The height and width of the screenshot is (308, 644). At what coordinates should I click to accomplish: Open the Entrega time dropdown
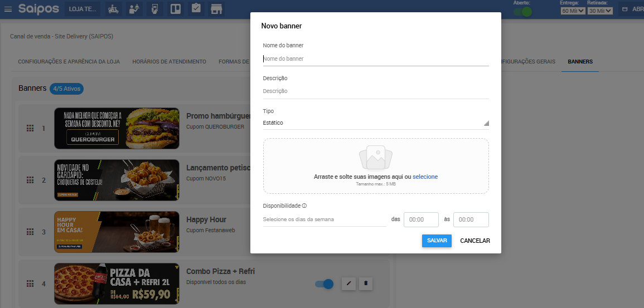[x=573, y=11]
